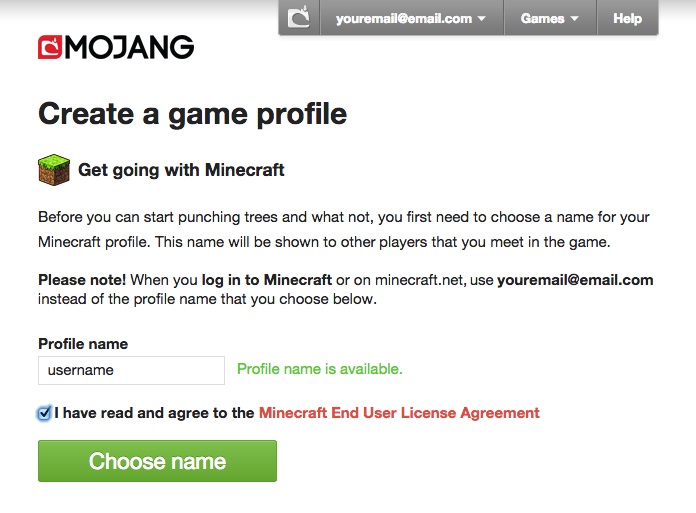The width and height of the screenshot is (696, 513).
Task: Click the MOJANG wordmark text
Action: click(130, 48)
